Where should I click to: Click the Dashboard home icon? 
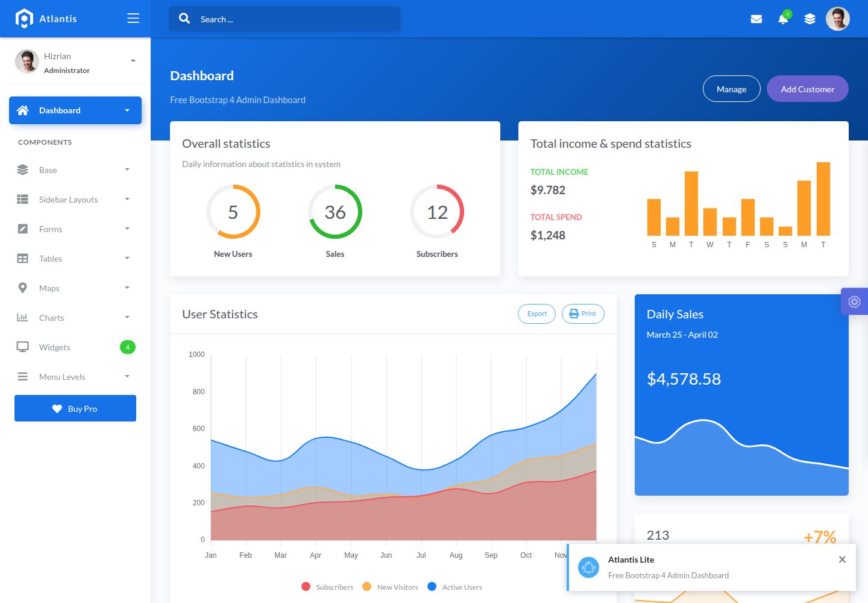[23, 110]
